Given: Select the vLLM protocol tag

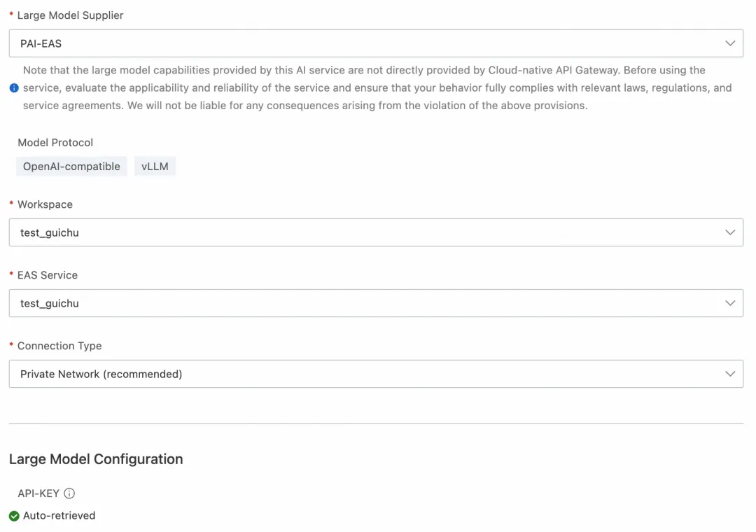Looking at the screenshot, I should [x=155, y=167].
